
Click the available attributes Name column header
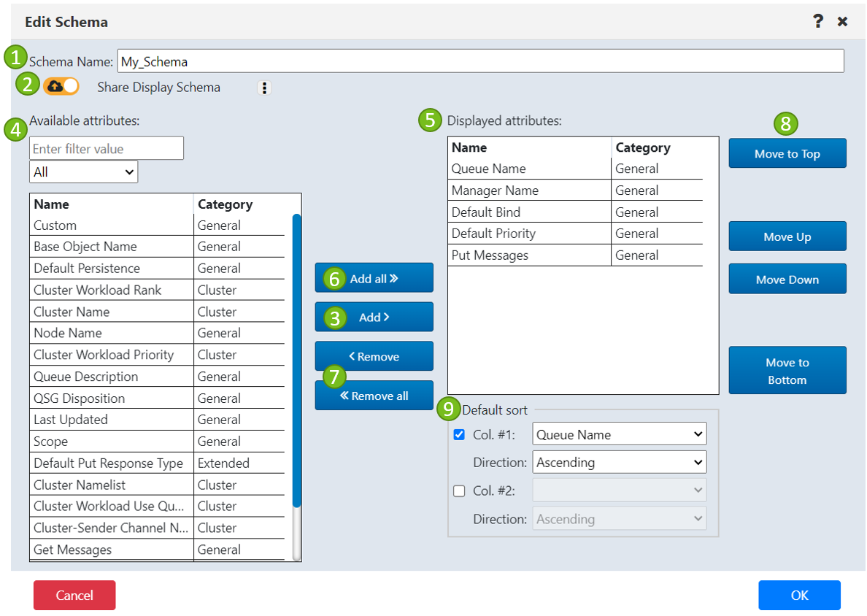tap(112, 204)
